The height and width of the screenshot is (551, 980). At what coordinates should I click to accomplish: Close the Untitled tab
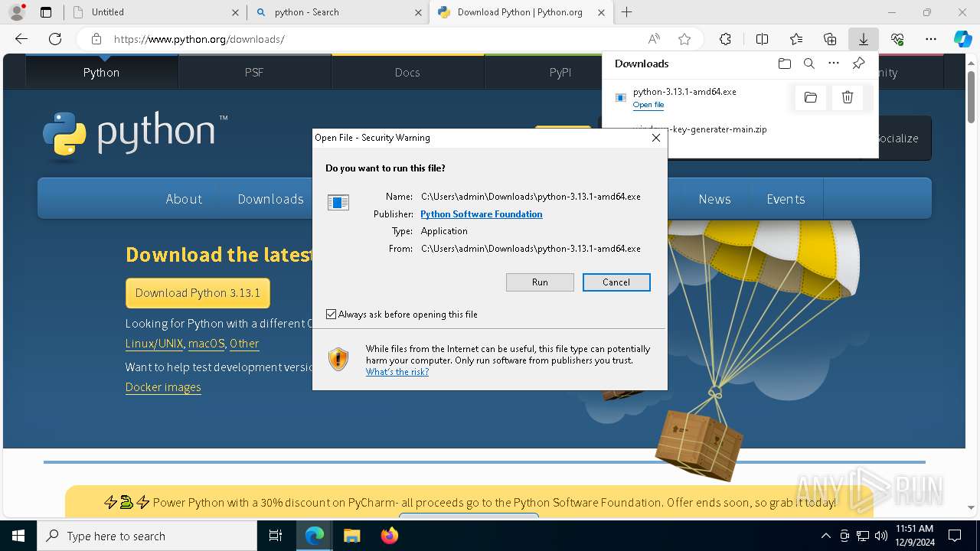pos(235,12)
